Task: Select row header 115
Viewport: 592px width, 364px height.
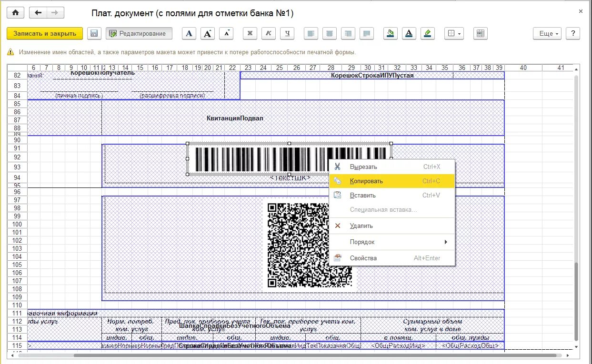Action: tap(17, 345)
